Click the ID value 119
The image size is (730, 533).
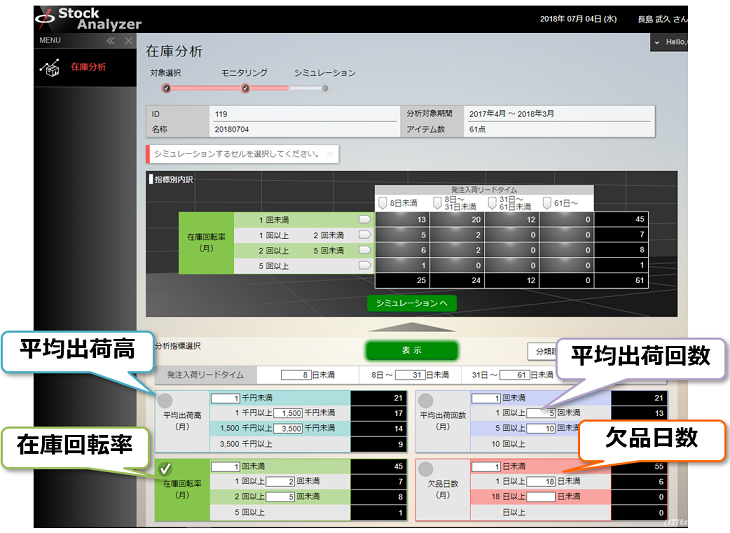221,114
